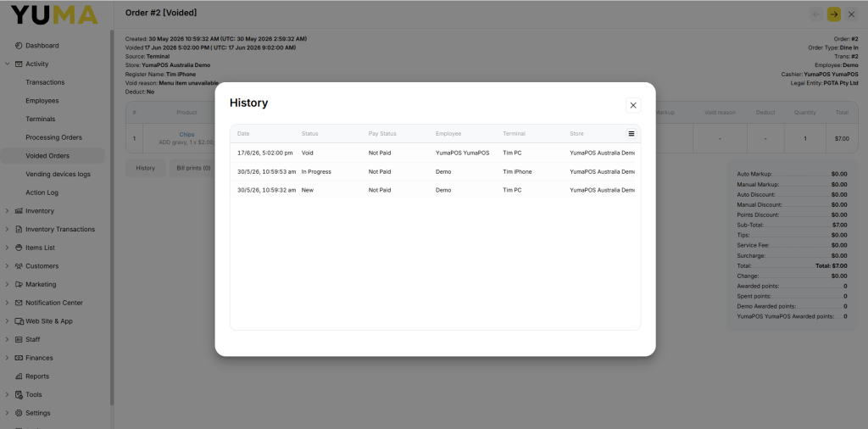
Task: Go to the next order arrow
Action: point(834,14)
